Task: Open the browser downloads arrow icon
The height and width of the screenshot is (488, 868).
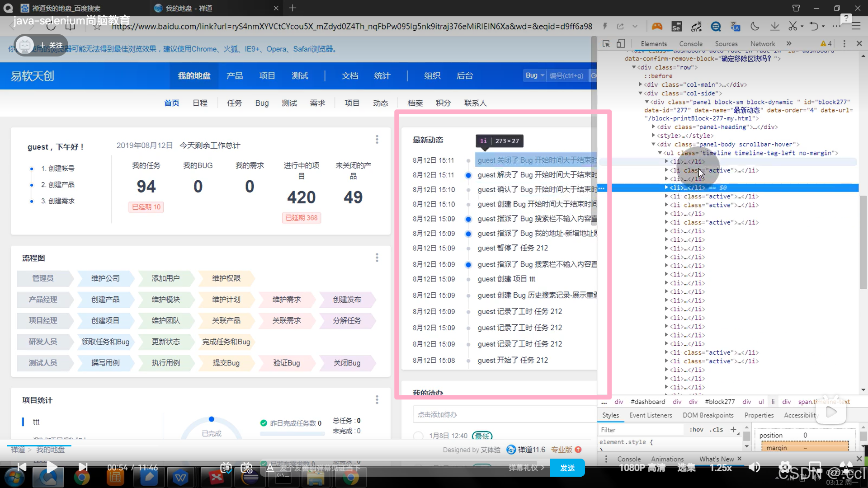Action: point(774,26)
